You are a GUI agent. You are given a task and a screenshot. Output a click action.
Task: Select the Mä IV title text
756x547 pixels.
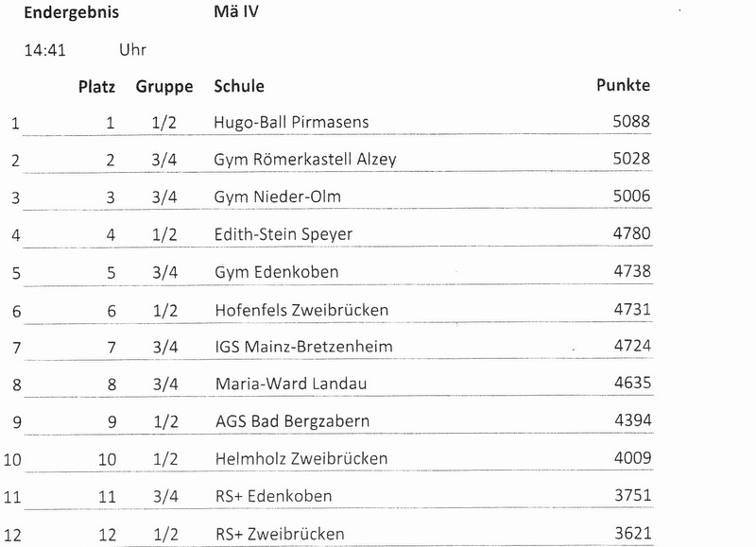[x=236, y=11]
